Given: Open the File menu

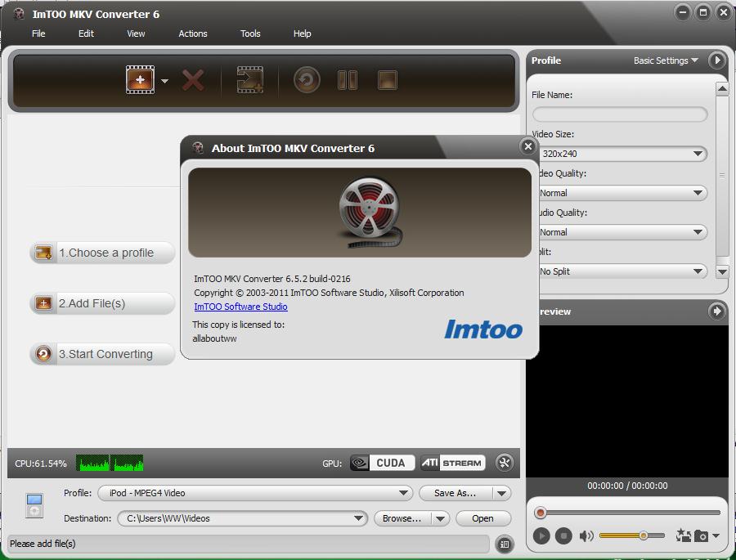Looking at the screenshot, I should tap(38, 34).
